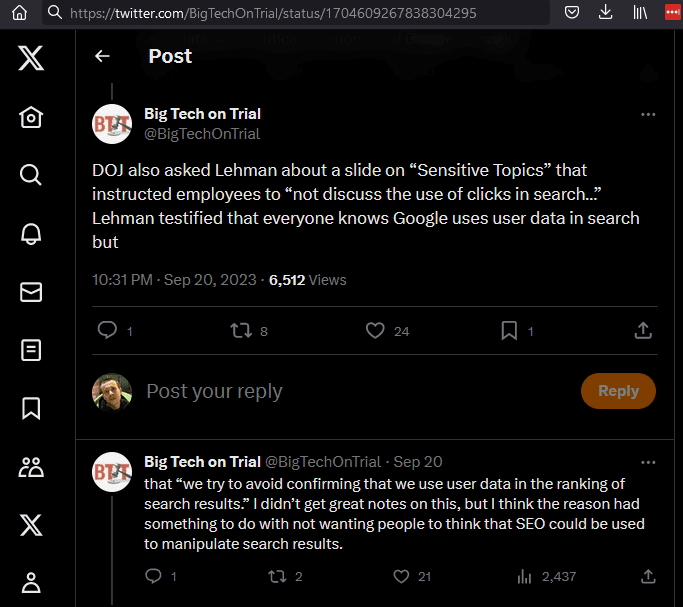
Task: Open Profile icon in sidebar
Action: (x=31, y=581)
